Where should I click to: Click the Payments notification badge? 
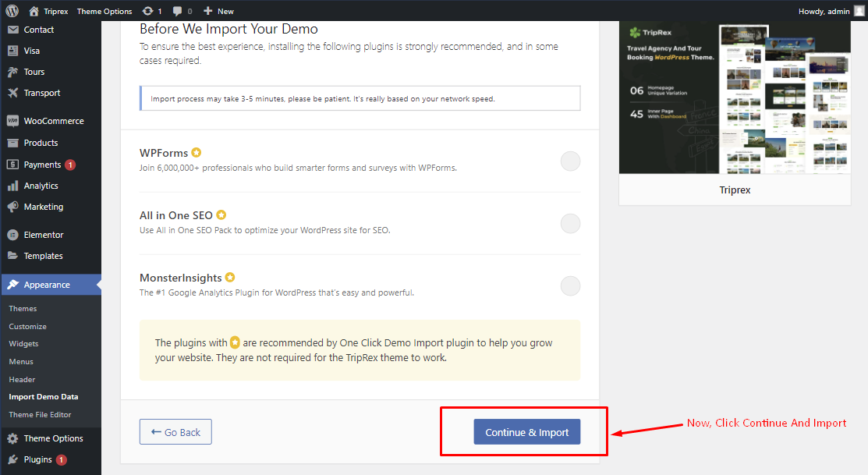[x=70, y=165]
